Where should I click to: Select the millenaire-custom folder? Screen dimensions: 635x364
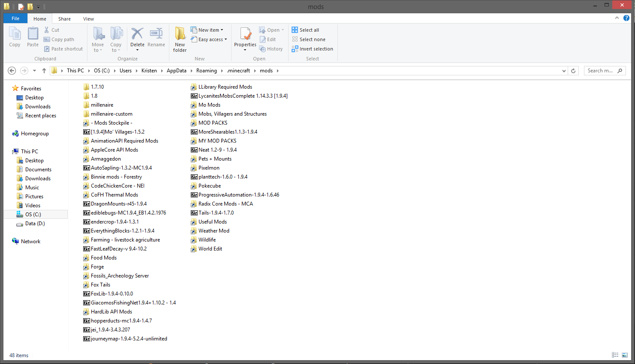coord(108,114)
